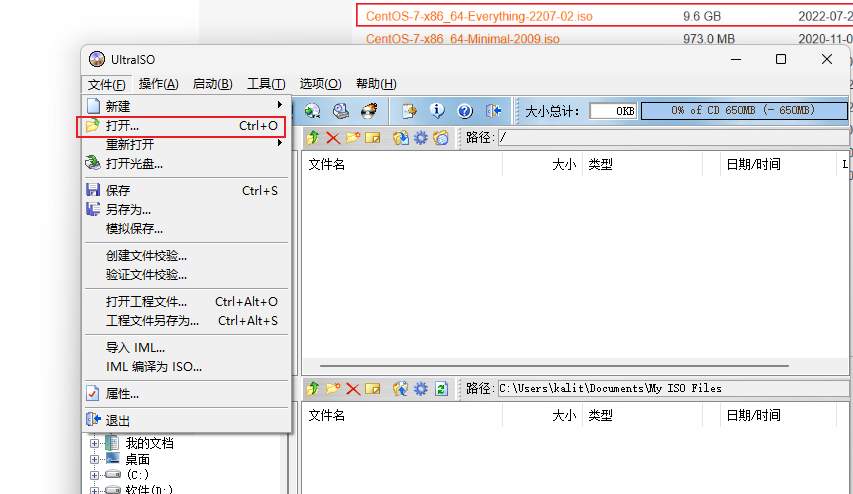Viewport: 853px width, 494px height.
Task: Choose IML 编译为 ISO... menu entry
Action: (186, 367)
